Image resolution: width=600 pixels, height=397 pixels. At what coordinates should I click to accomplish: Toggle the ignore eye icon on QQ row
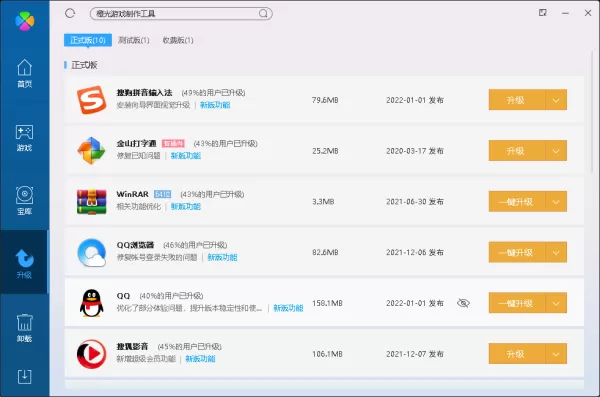click(463, 303)
